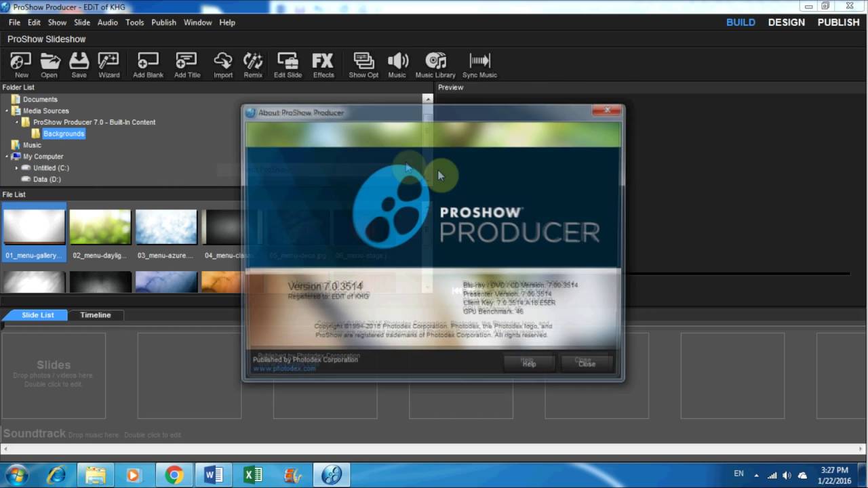
Task: Select the Data (D:) drive
Action: point(47,180)
